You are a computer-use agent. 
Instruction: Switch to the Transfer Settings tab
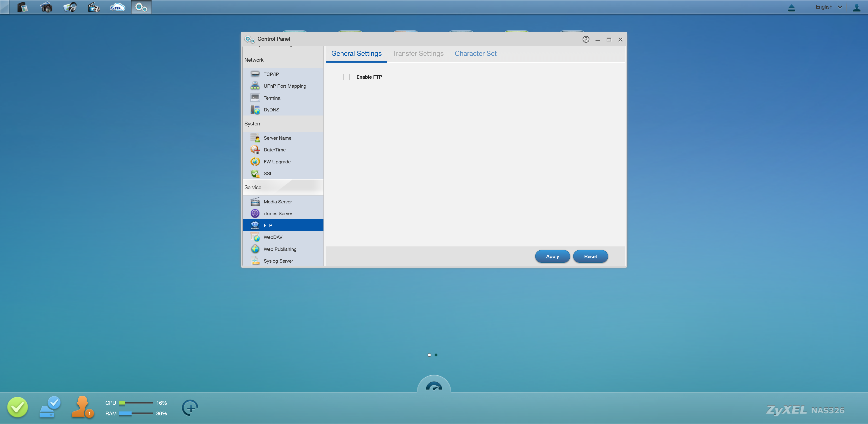pos(418,54)
